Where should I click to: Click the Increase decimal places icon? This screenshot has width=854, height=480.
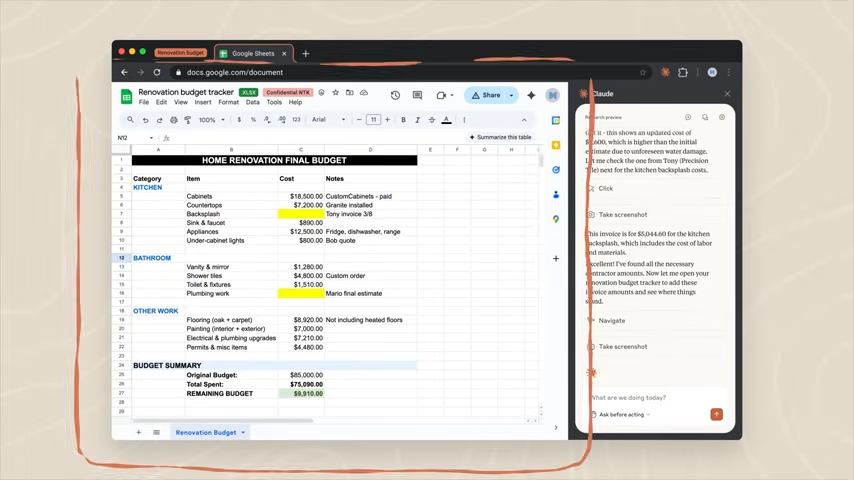(x=282, y=120)
